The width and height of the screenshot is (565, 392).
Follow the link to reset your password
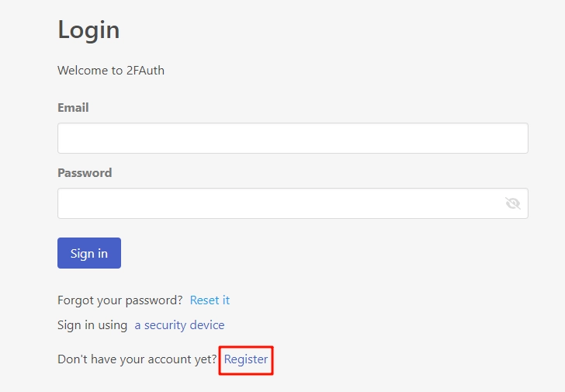(210, 300)
